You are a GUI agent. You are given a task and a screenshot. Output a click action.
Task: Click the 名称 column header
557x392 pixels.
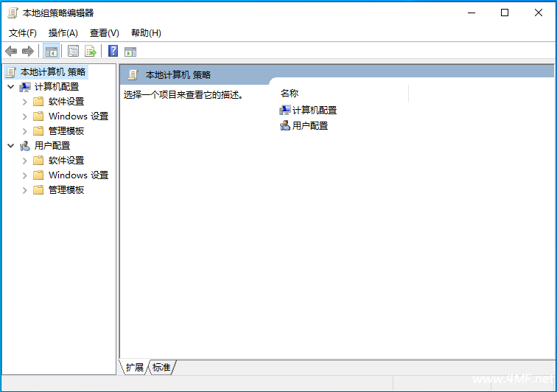click(290, 94)
